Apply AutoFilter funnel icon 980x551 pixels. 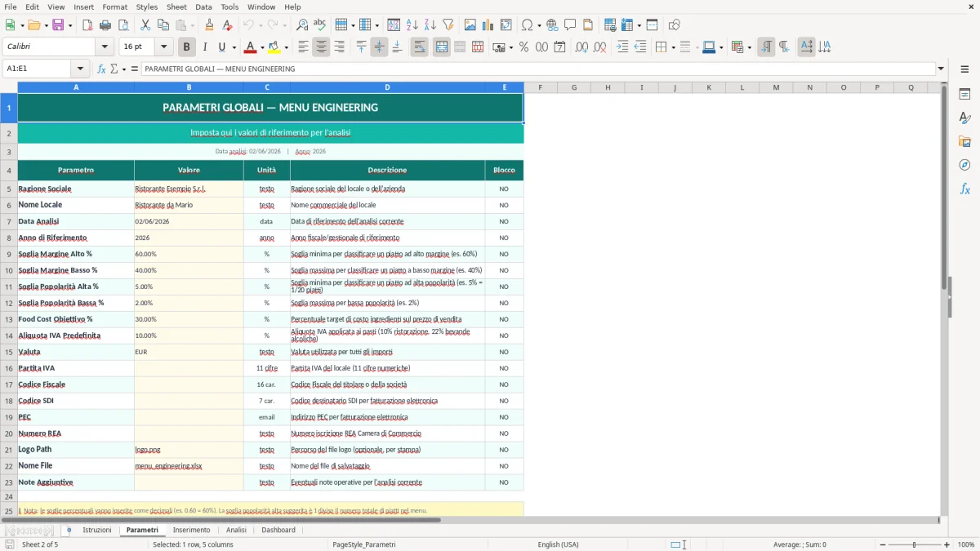point(448,25)
